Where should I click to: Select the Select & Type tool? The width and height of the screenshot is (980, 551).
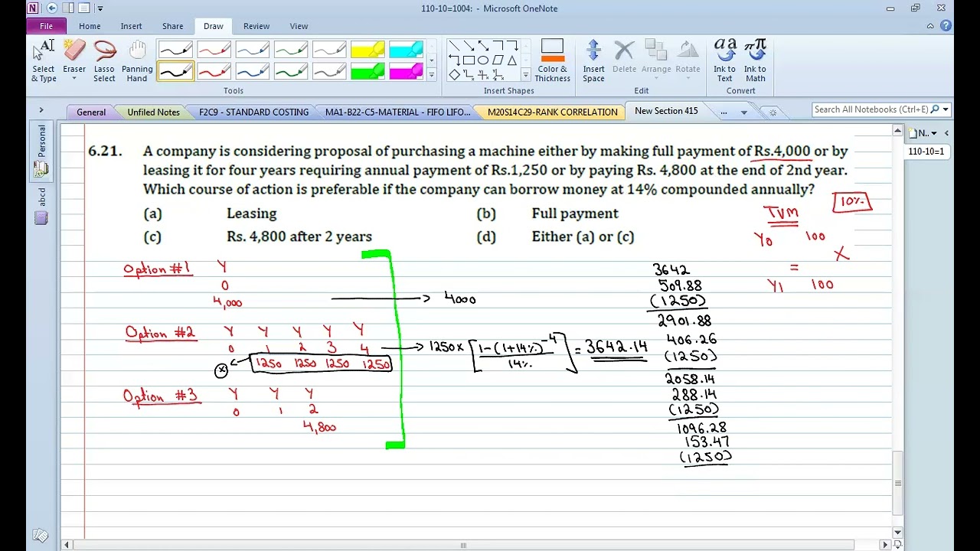(x=44, y=60)
